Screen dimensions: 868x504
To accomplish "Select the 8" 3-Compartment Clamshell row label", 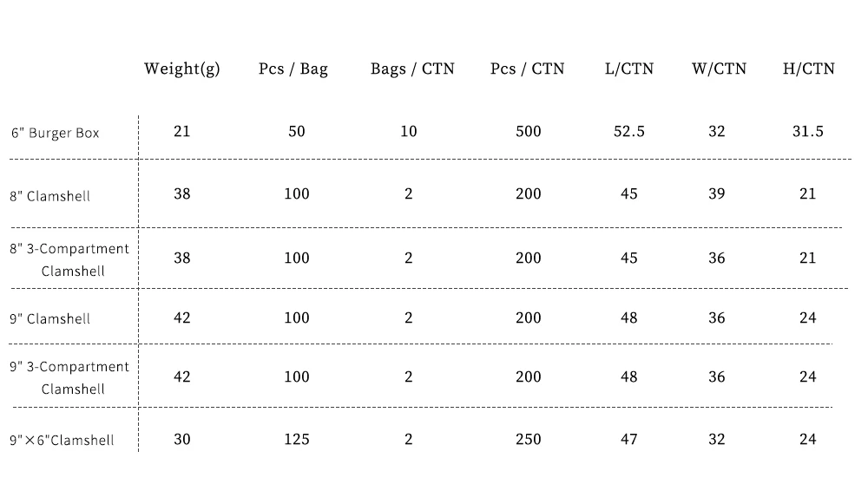I will pos(69,259).
